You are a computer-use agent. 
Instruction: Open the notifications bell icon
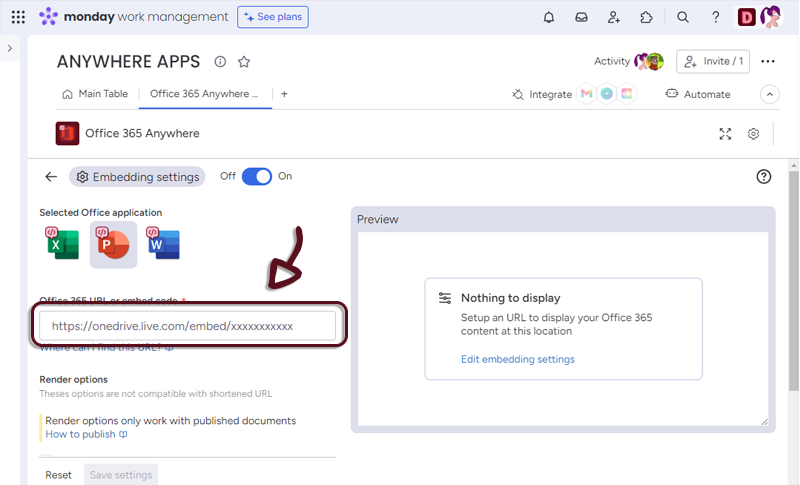pos(548,17)
